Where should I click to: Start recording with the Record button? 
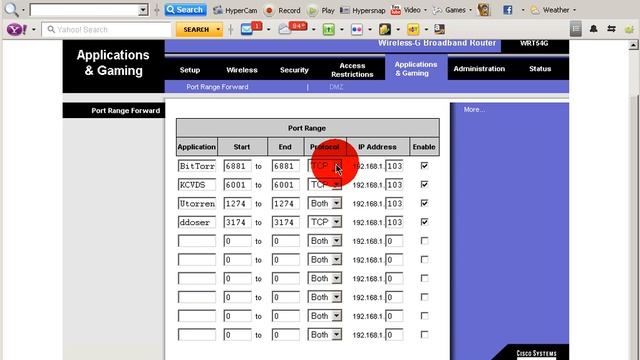282,10
